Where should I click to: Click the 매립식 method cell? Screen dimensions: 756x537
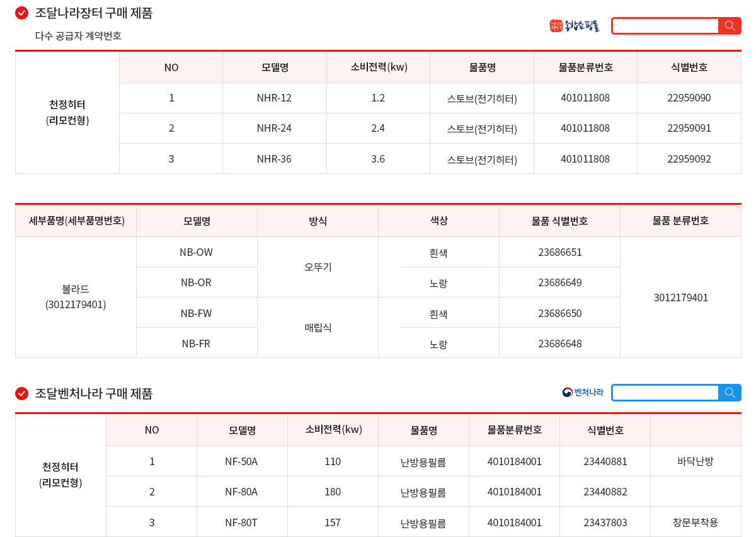(x=318, y=328)
